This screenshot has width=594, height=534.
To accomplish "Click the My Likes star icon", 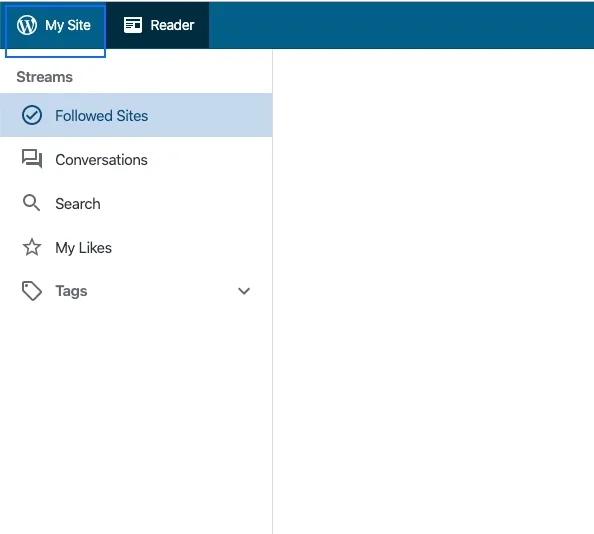I will 32,247.
